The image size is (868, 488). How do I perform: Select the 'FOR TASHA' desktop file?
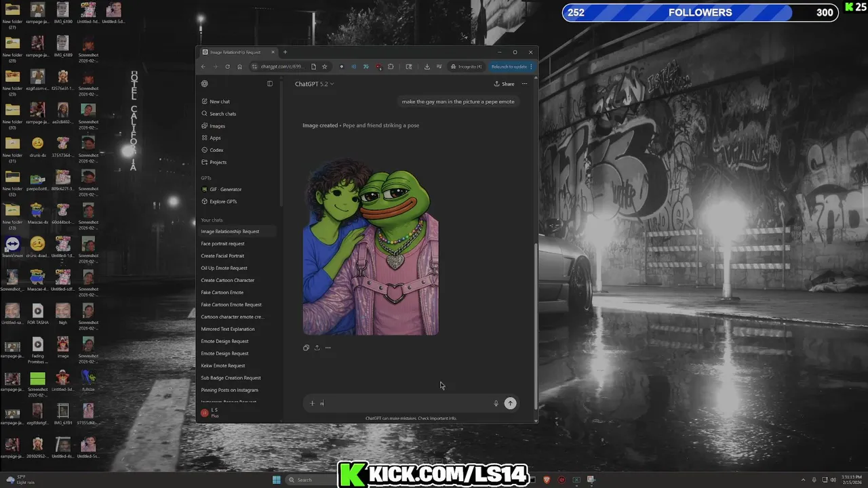point(37,314)
